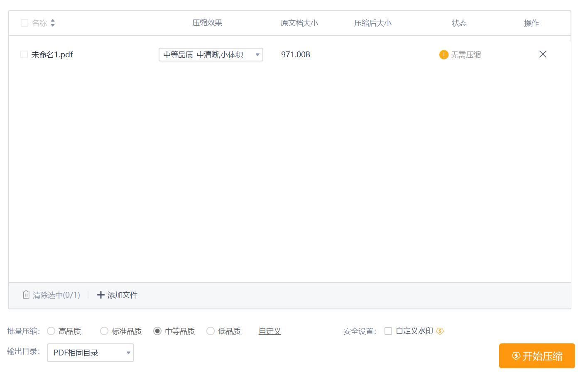Click the file name 未命名1.pdf
The width and height of the screenshot is (588, 387).
pyautogui.click(x=51, y=54)
